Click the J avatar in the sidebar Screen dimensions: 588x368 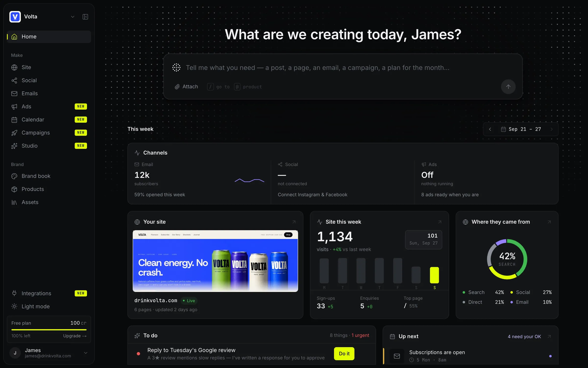[15, 353]
